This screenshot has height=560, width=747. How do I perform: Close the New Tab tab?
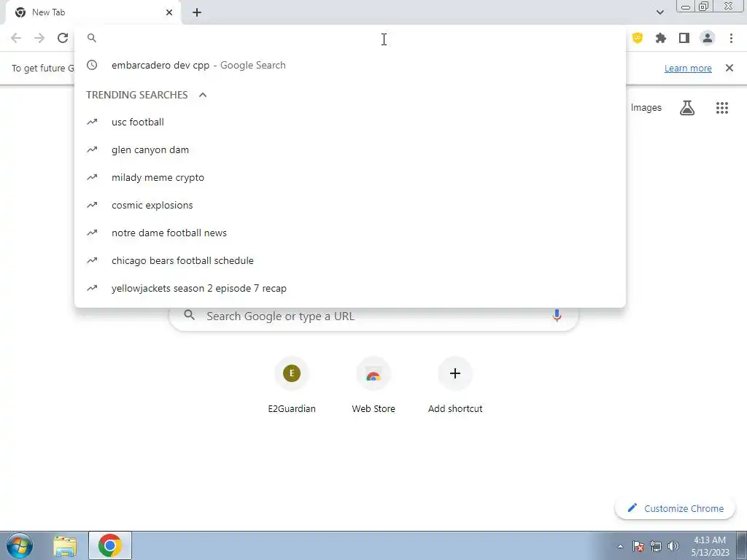(169, 12)
